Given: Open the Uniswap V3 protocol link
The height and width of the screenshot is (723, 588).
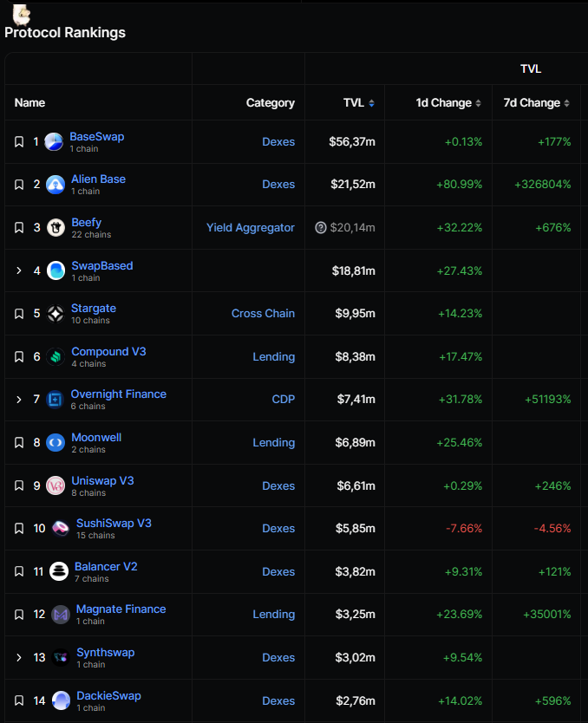Looking at the screenshot, I should tap(102, 480).
